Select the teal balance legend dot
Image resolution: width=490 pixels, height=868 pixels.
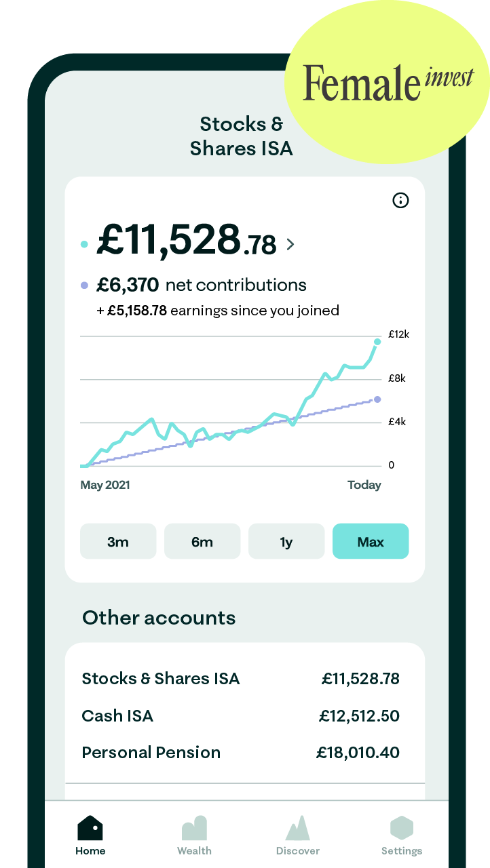pyautogui.click(x=84, y=244)
